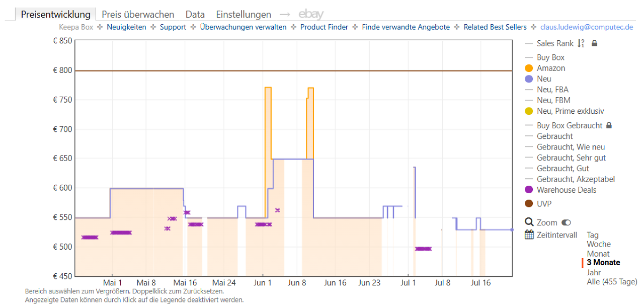This screenshot has height=307, width=644.
Task: Click the Related Best Sellers link
Action: (x=495, y=27)
